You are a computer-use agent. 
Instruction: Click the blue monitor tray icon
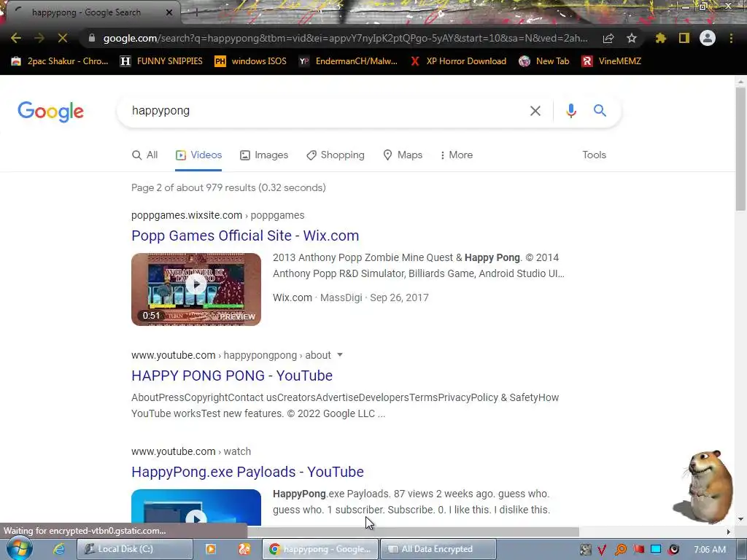656,550
